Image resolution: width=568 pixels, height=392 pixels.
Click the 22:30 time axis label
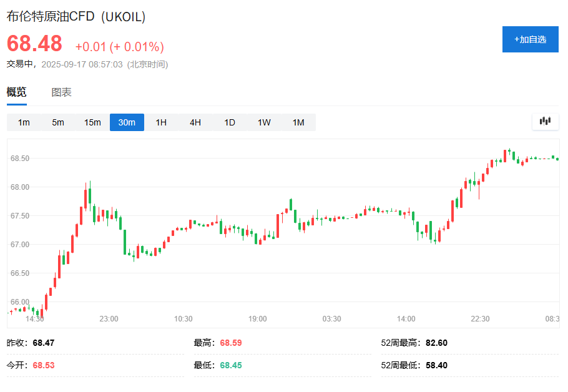coord(480,319)
